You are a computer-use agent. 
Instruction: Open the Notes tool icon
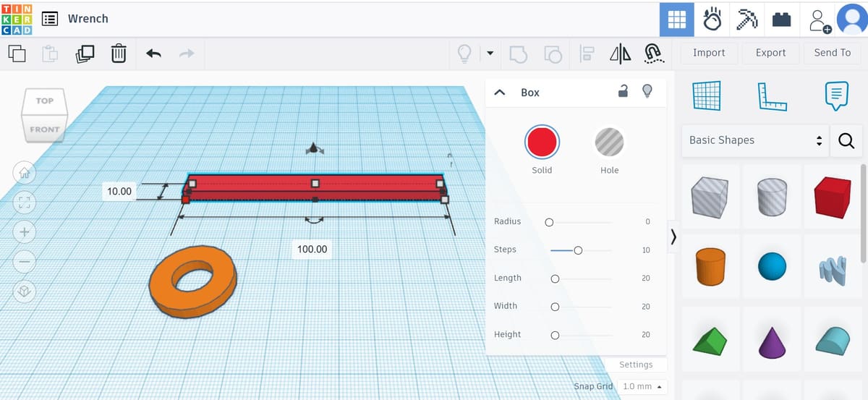[836, 95]
